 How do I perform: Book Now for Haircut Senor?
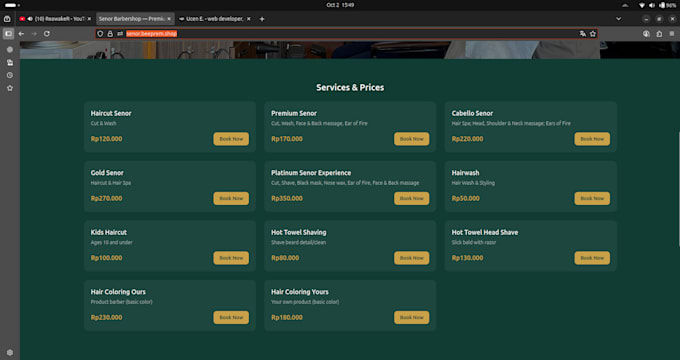pyautogui.click(x=231, y=139)
